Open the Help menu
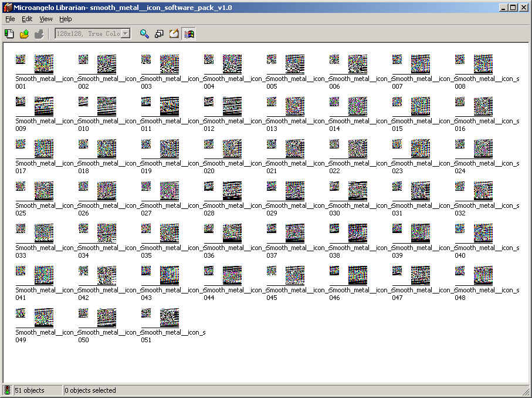 pos(66,19)
